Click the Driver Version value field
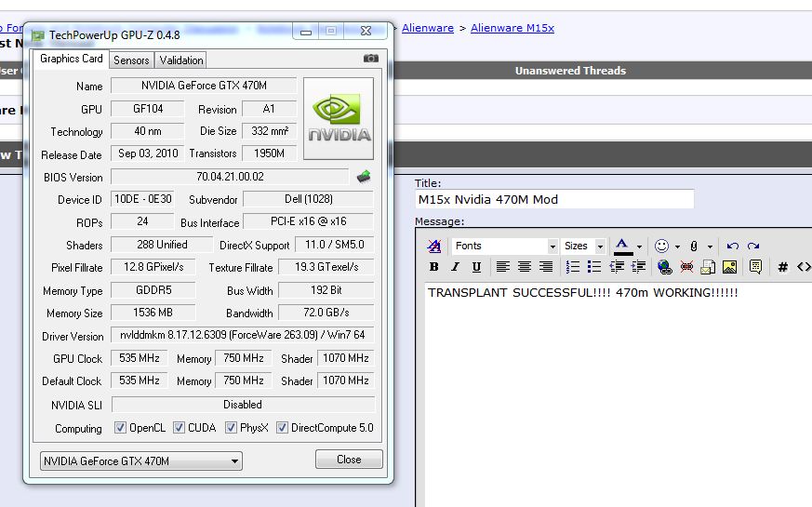The height and width of the screenshot is (507, 812). click(243, 335)
